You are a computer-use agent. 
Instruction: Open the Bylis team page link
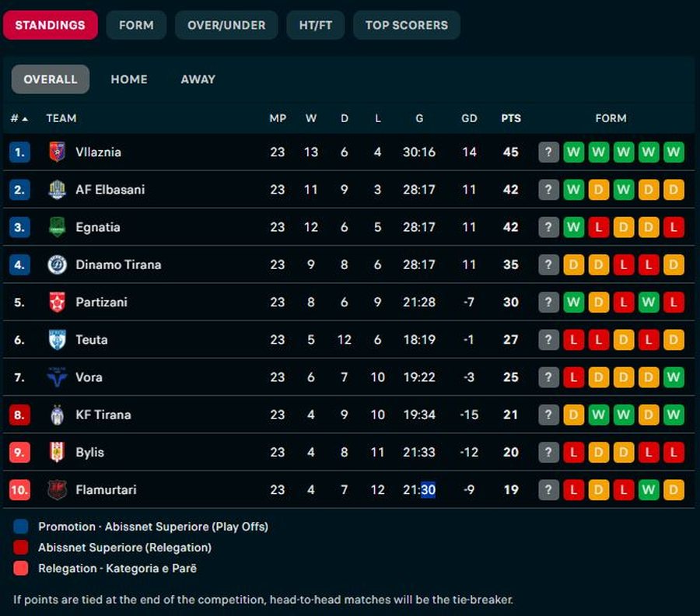(89, 452)
